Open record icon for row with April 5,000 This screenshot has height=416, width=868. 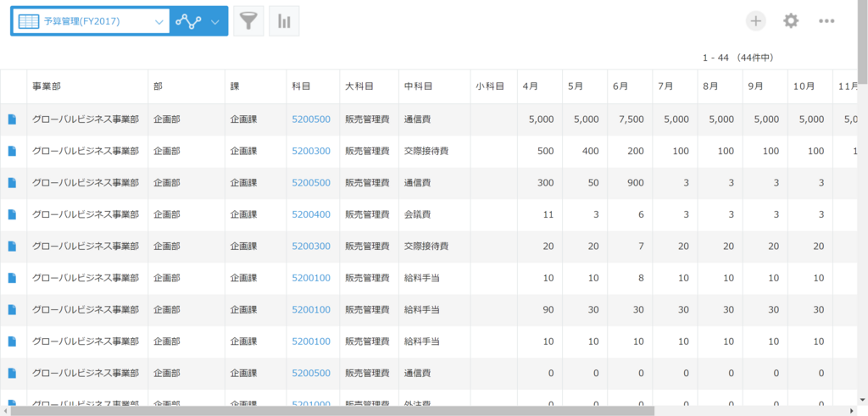coord(12,119)
